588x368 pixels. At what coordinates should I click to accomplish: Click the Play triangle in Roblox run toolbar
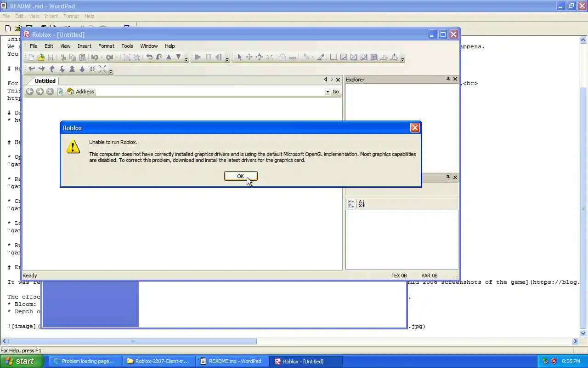point(198,57)
